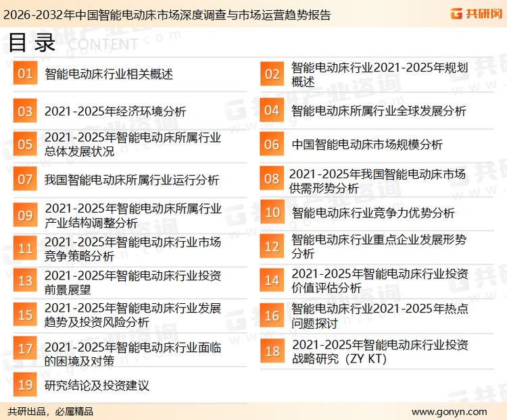Open chapter 2021-2025年经济环境分析

115,111
